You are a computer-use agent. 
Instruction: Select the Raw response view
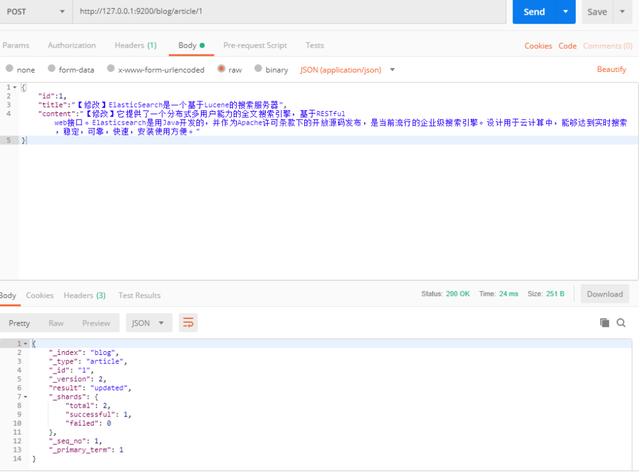click(x=56, y=323)
